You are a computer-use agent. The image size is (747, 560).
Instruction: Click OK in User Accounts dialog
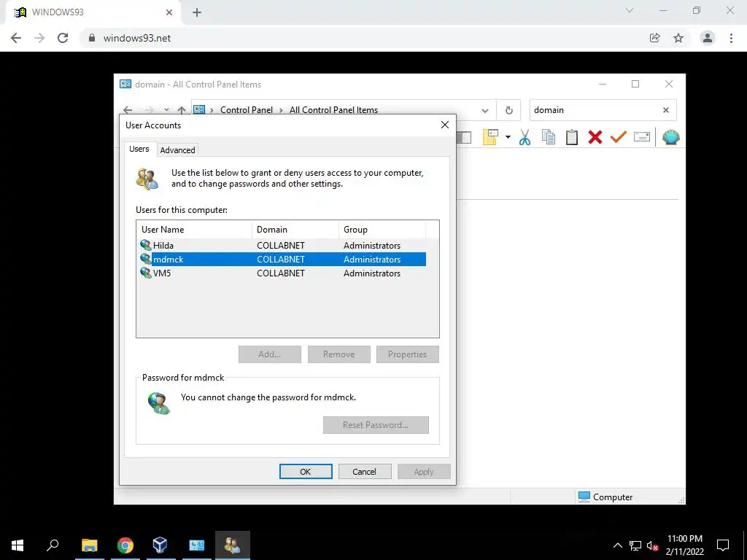(306, 472)
